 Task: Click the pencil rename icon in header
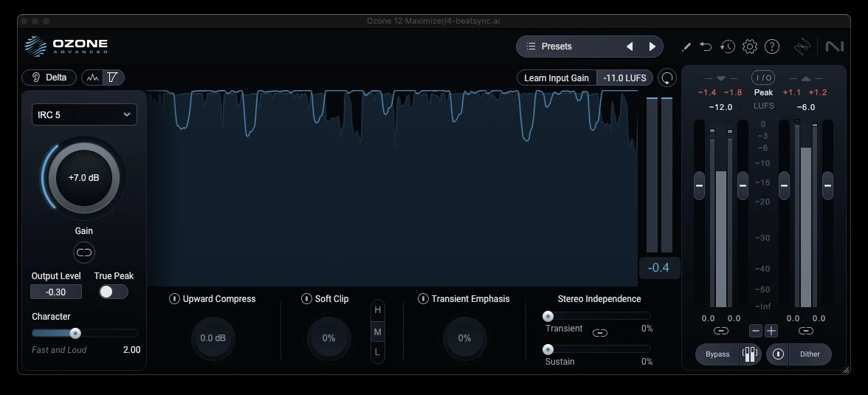coord(686,47)
